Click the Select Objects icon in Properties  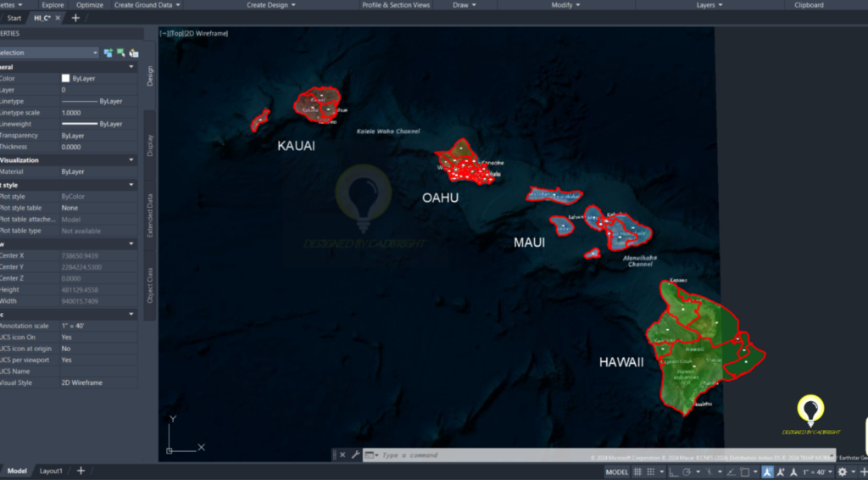(120, 53)
